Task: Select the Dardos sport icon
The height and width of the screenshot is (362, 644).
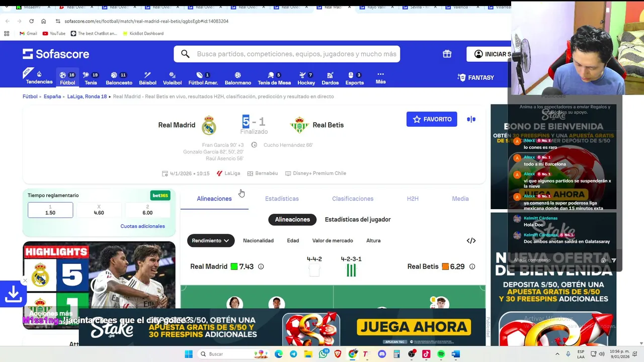Action: pyautogui.click(x=330, y=78)
